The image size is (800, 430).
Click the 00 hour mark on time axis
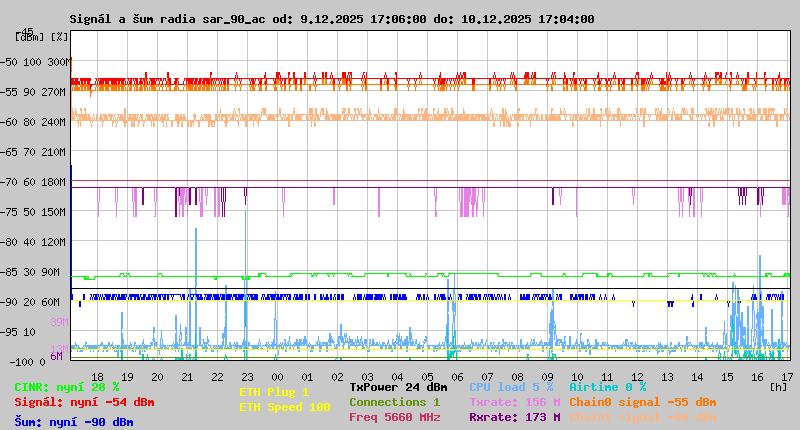(x=276, y=376)
